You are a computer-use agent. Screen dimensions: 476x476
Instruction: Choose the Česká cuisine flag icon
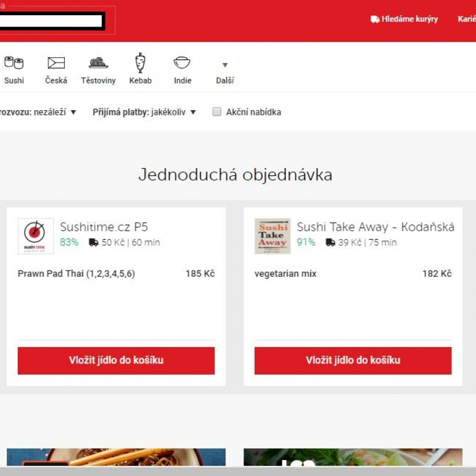tap(56, 63)
